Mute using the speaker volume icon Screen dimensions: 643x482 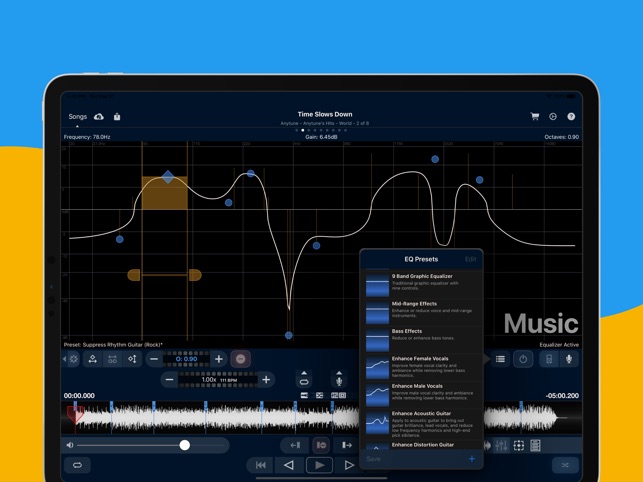(70, 445)
